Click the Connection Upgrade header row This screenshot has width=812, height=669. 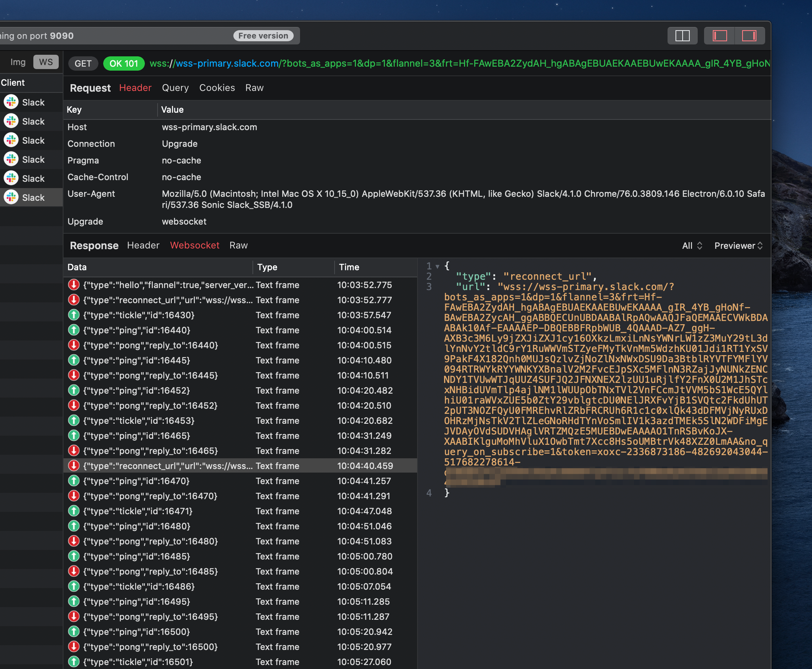[x=417, y=144]
